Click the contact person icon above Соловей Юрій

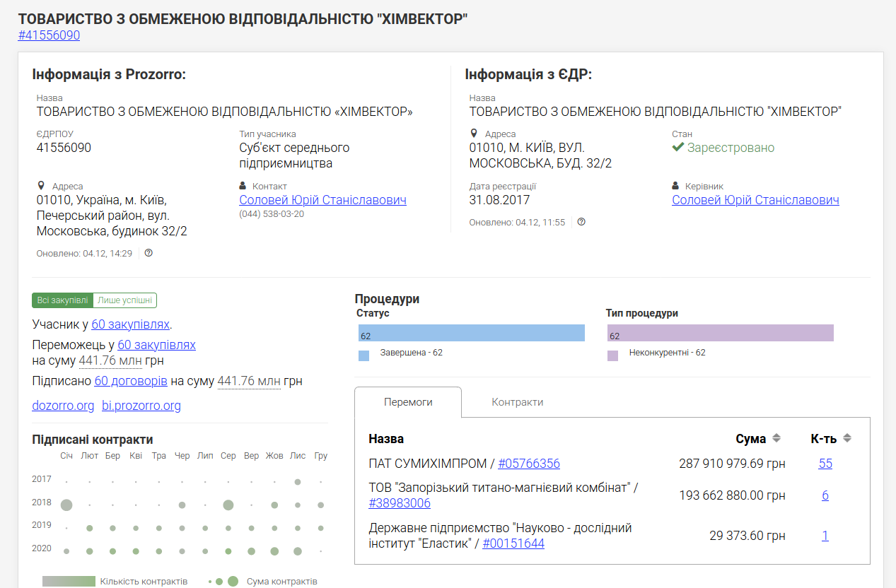point(241,185)
